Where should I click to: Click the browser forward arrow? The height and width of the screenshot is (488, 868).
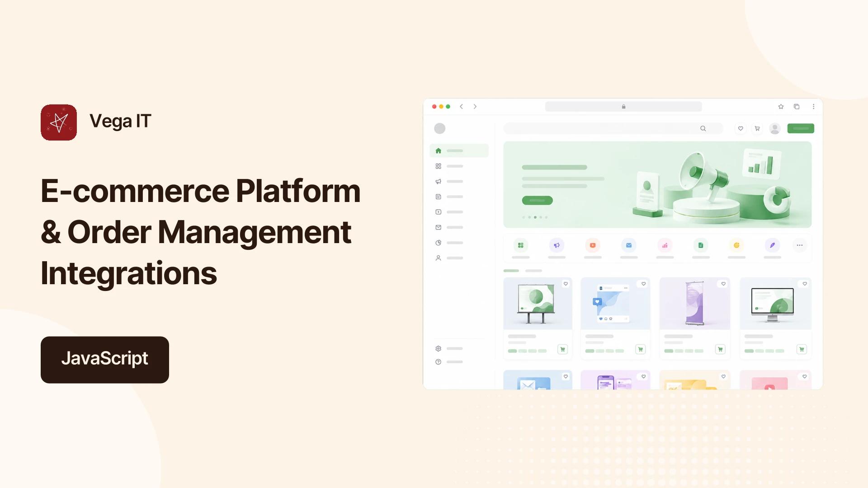tap(475, 107)
